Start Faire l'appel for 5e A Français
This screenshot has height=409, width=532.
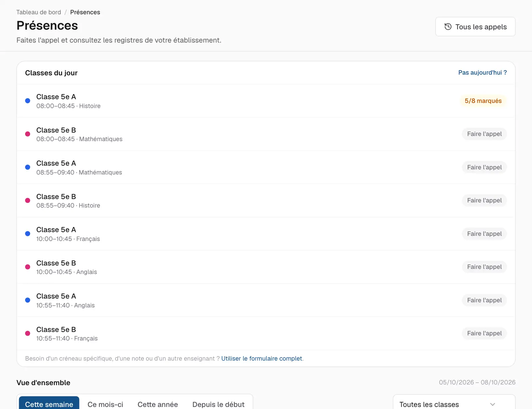coord(484,234)
